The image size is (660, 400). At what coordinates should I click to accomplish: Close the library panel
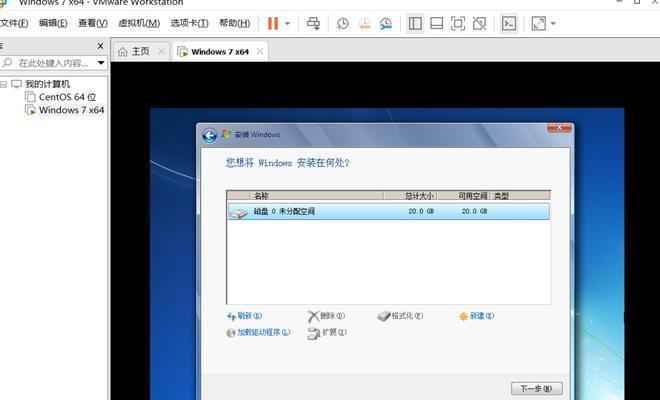pyautogui.click(x=100, y=46)
